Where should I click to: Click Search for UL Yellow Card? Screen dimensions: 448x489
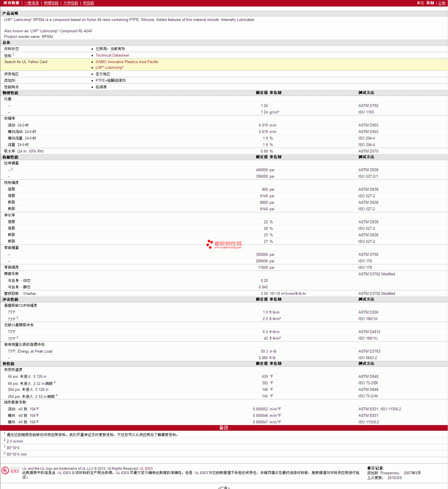click(x=26, y=62)
